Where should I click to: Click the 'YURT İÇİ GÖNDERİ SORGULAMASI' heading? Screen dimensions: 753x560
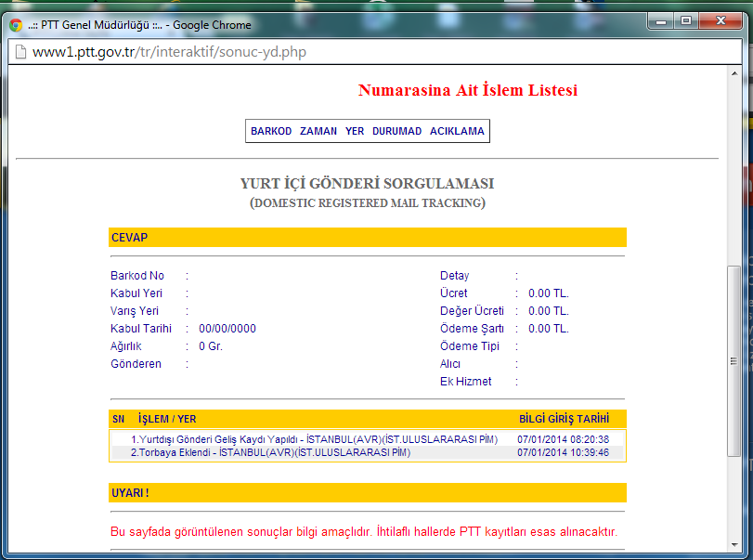(x=368, y=184)
